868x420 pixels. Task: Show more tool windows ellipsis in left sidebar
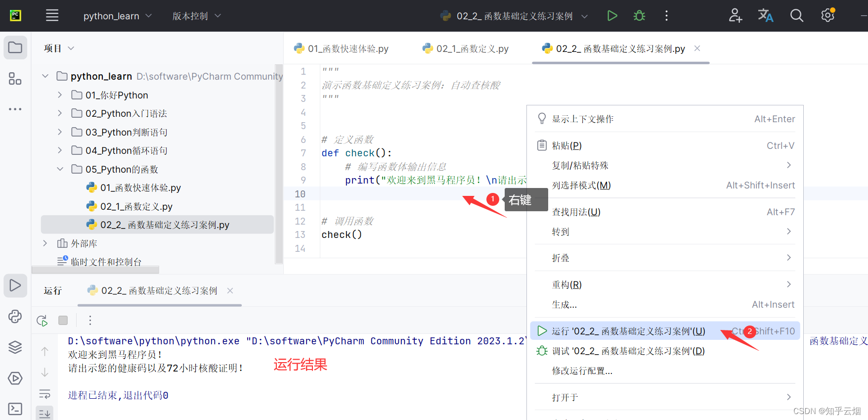pos(15,109)
